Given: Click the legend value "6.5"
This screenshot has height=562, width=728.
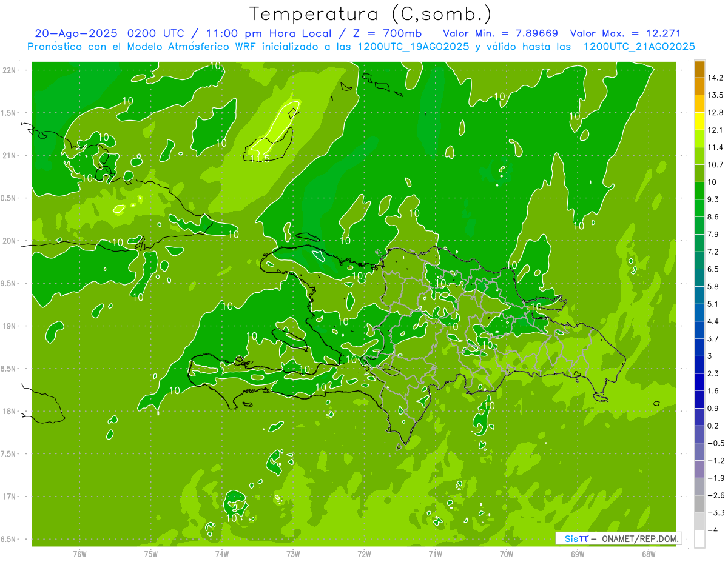Looking at the screenshot, I should click(713, 269).
